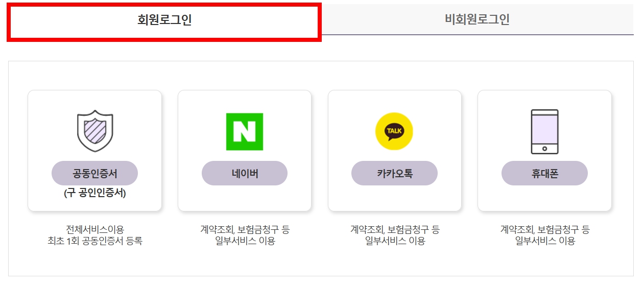Screen dimensions: 644x285
Task: Log in with 공동인증서 button
Action: coord(95,173)
